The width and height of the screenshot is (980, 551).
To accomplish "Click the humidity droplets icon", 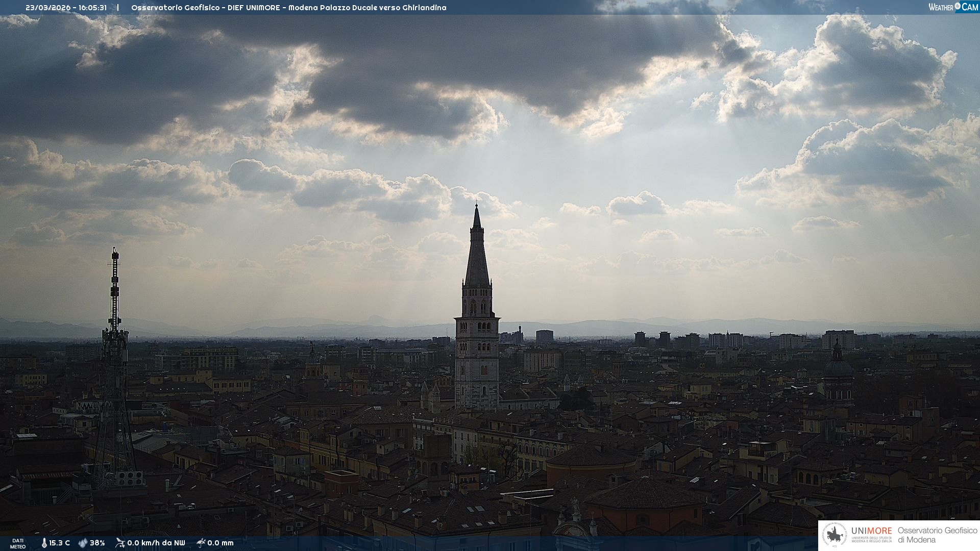I will click(x=83, y=543).
